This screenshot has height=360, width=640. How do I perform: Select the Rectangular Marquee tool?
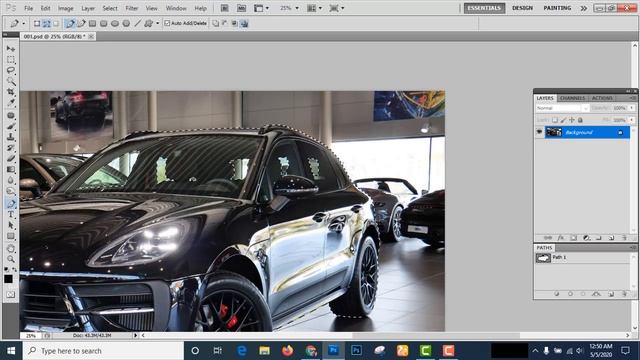pyautogui.click(x=11, y=60)
